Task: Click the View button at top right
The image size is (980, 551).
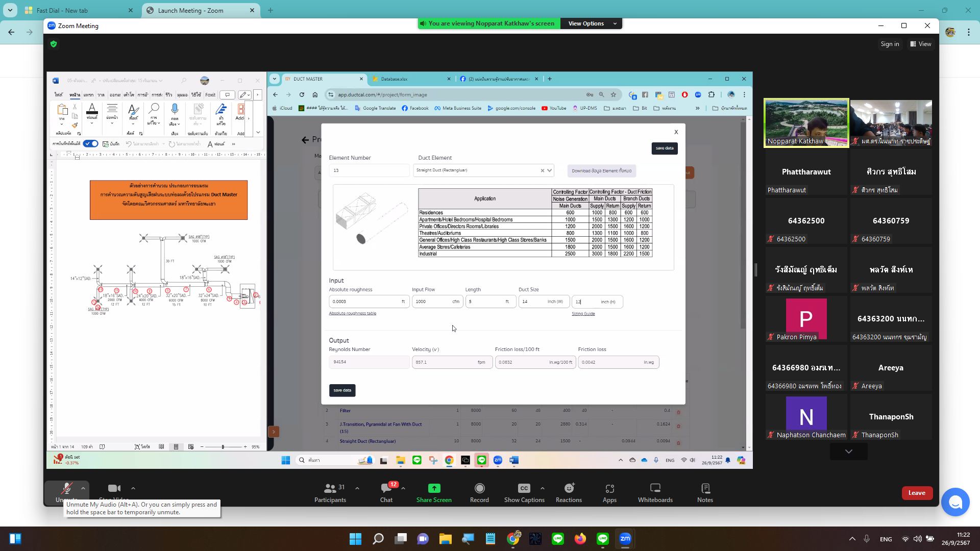Action: (921, 44)
